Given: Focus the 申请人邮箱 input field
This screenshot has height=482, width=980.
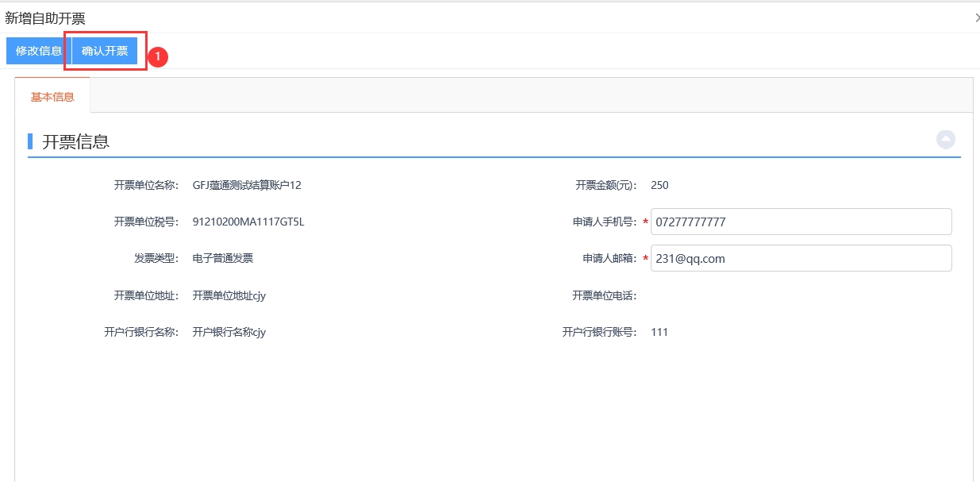Looking at the screenshot, I should [800, 258].
